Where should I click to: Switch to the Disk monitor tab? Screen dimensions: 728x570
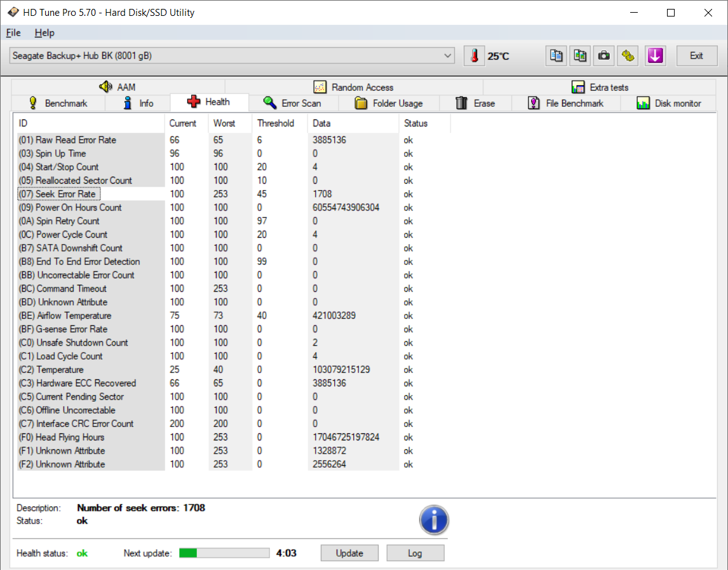click(668, 103)
